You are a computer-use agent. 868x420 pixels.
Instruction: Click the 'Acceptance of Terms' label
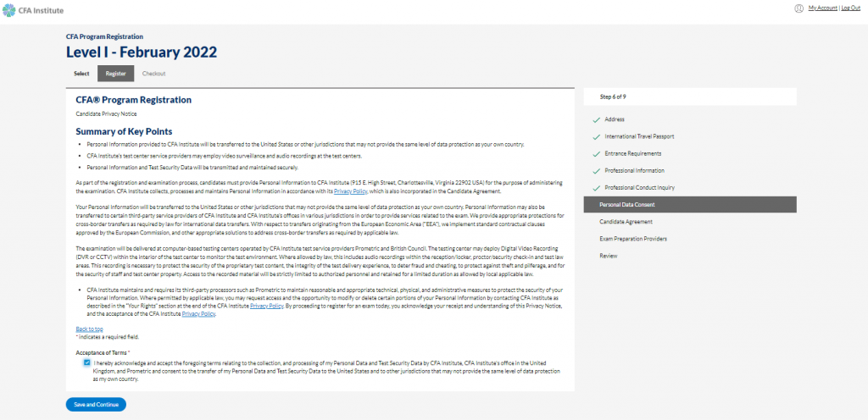(102, 352)
